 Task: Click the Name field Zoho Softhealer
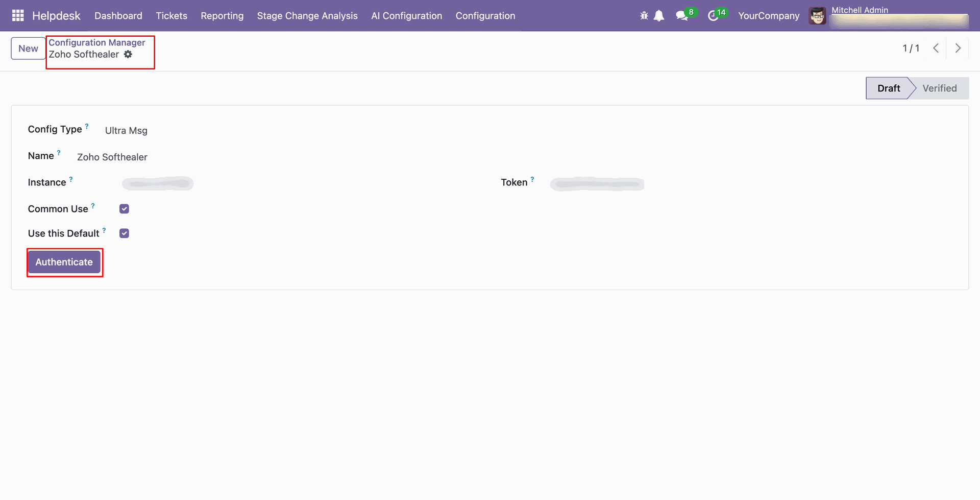coord(112,157)
